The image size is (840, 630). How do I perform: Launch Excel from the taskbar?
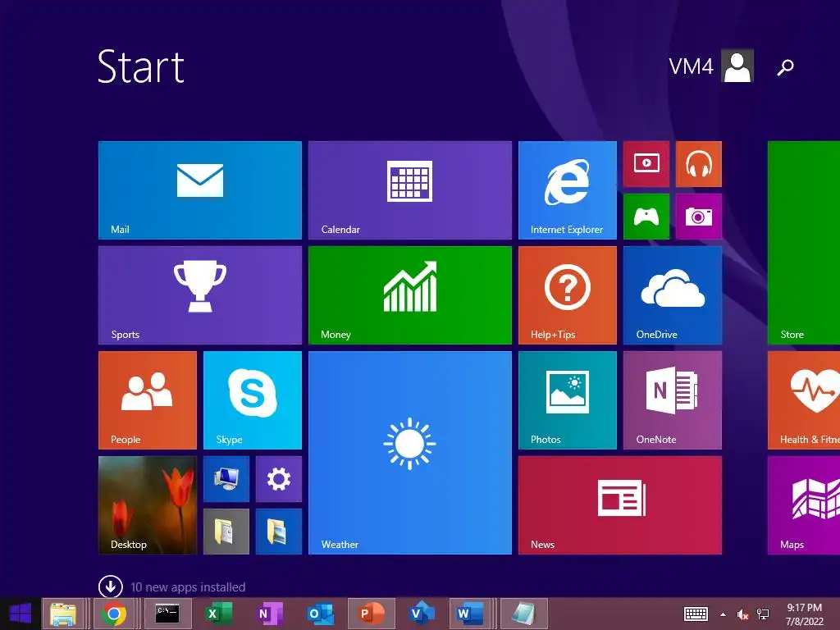[x=219, y=614]
